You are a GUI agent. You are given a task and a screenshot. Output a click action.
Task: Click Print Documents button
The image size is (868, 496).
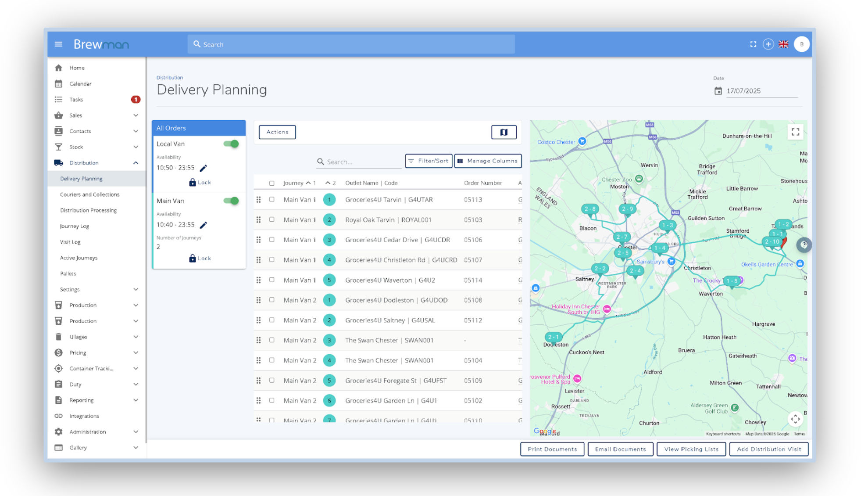[x=552, y=449]
